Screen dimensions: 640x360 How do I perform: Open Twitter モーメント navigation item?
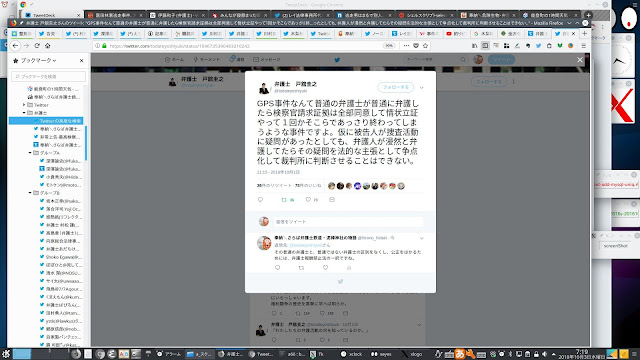pyautogui.click(x=207, y=60)
